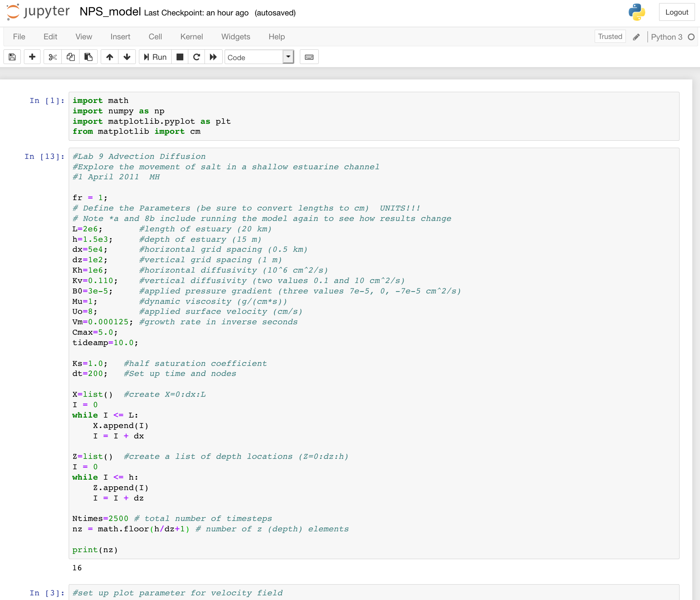Screen dimensions: 700x600
Task: Restart the kernel icon
Action: 196,57
